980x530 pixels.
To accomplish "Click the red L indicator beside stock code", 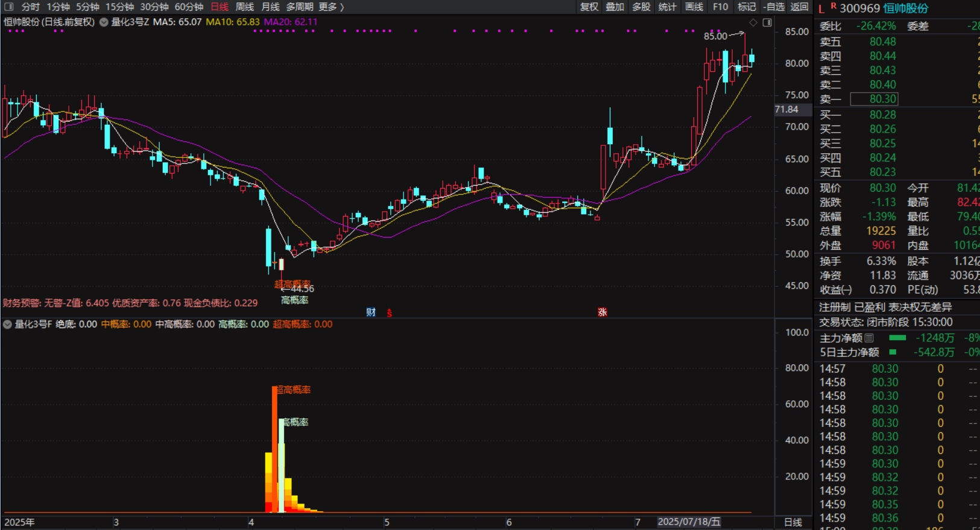I will 821,8.
